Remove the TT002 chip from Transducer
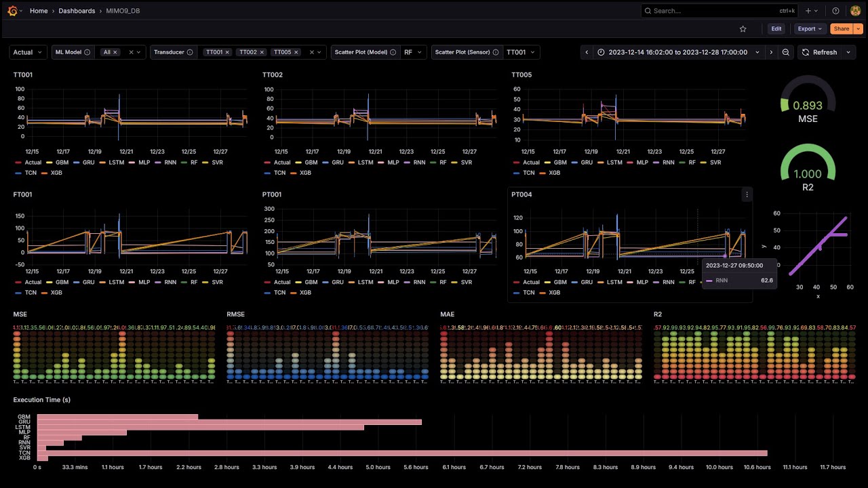This screenshot has width=868, height=488. pyautogui.click(x=262, y=52)
